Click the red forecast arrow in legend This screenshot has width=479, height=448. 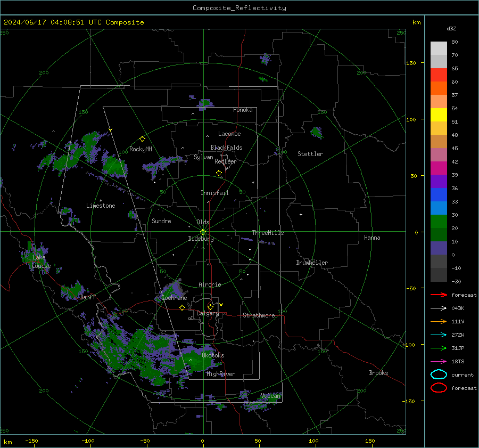[439, 295]
